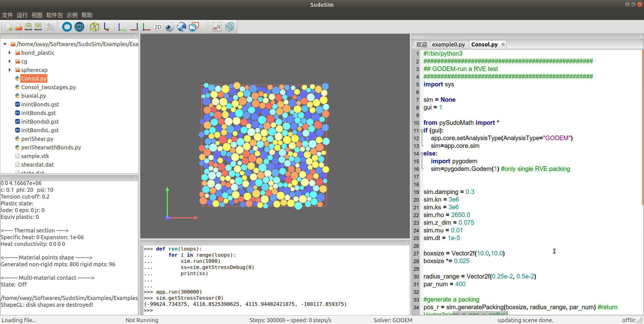Click the editor's vertical scrollbar
This screenshot has width=644, height=324.
point(642,123)
